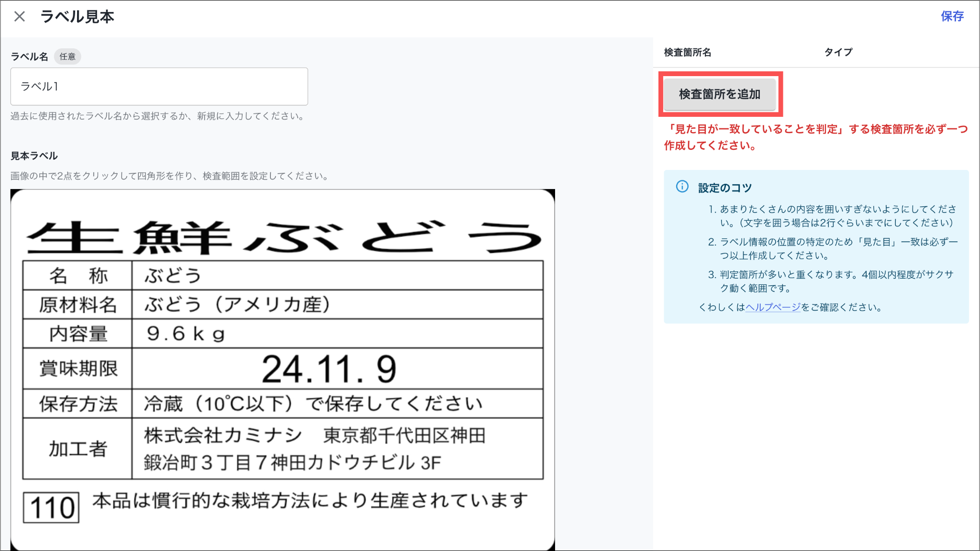
Task: Click 株式会社カミナシ address line on label
Action: [315, 436]
